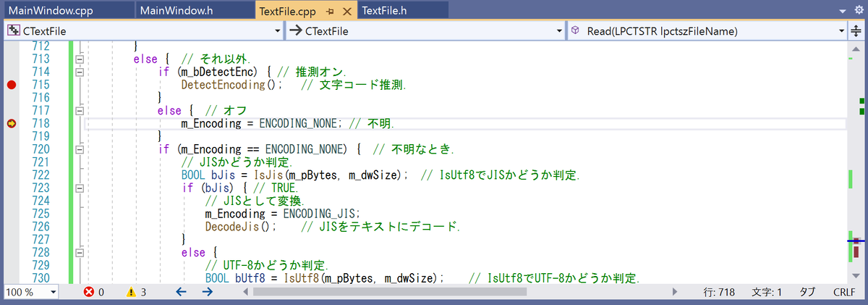This screenshot has height=305, width=868.
Task: Click the DecodeJis() call on line 726
Action: [242, 227]
